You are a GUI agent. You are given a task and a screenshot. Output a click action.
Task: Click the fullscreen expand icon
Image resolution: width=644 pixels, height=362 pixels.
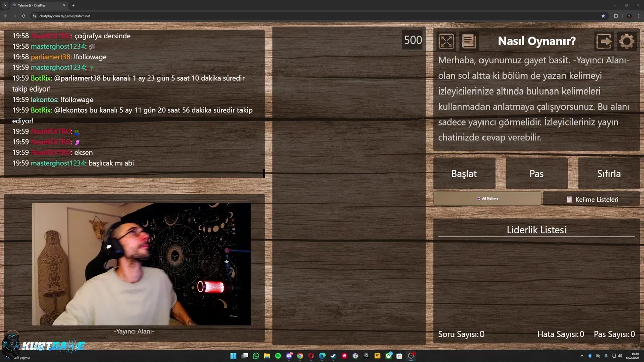[446, 41]
